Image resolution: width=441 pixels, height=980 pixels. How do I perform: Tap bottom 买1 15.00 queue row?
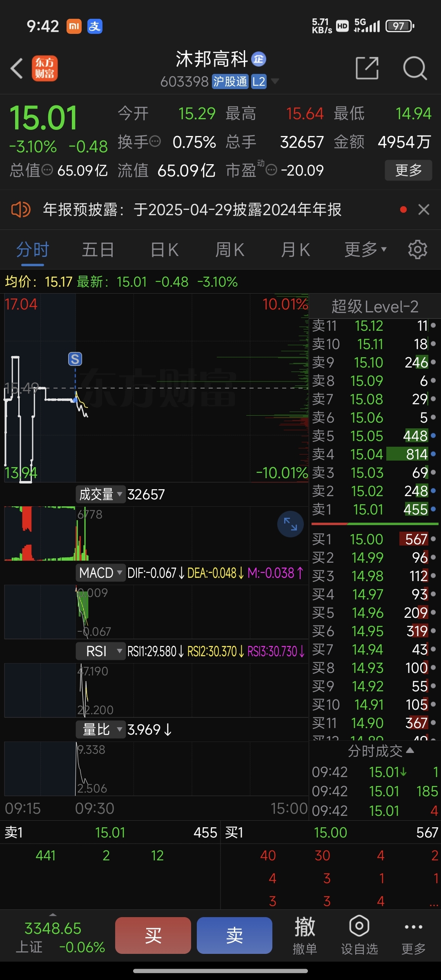click(x=331, y=833)
